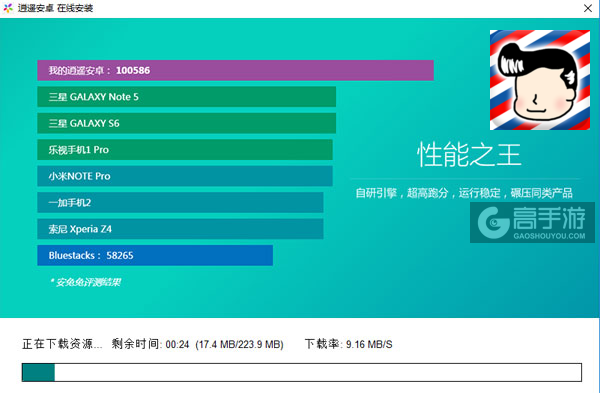Click the 下载率 9.16 MB/S text
Screen dimensions: 600x393
[349, 344]
